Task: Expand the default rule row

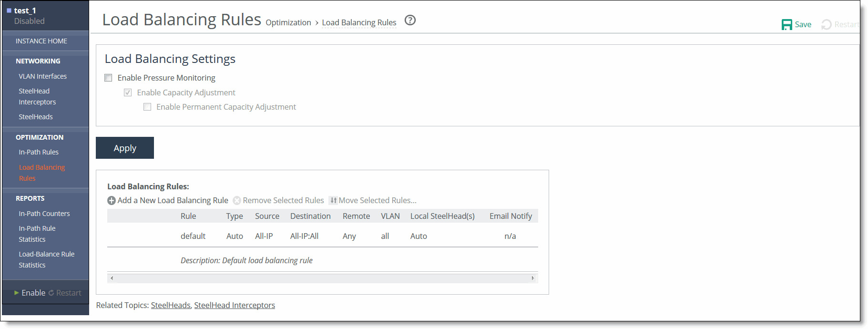Action: [193, 236]
